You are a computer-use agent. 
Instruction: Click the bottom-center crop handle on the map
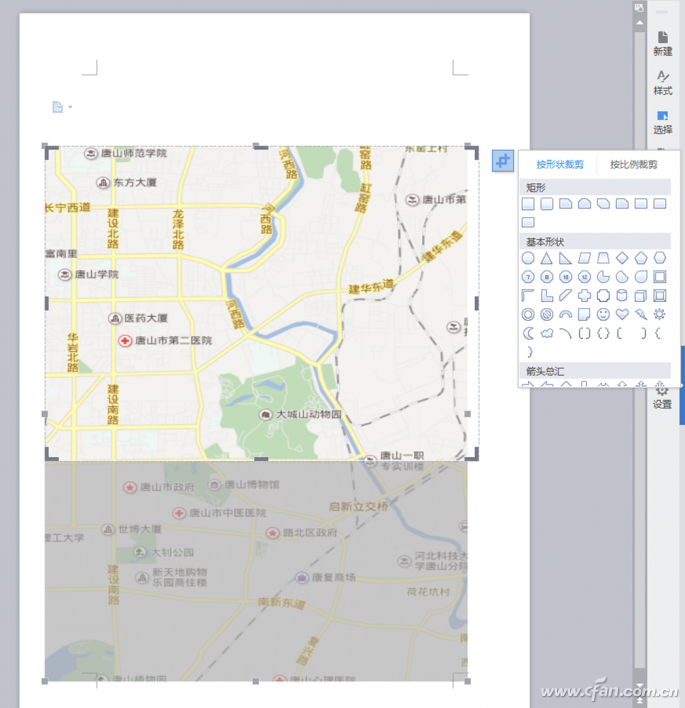point(261,459)
